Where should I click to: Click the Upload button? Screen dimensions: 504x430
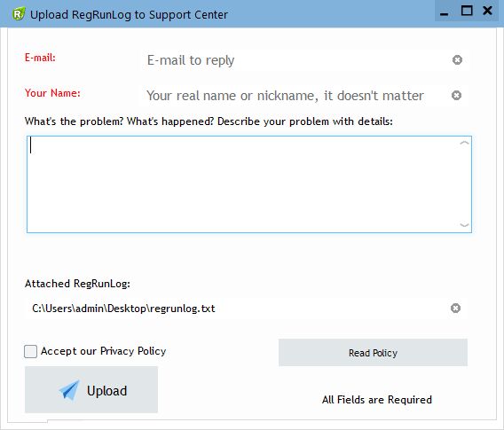[91, 390]
